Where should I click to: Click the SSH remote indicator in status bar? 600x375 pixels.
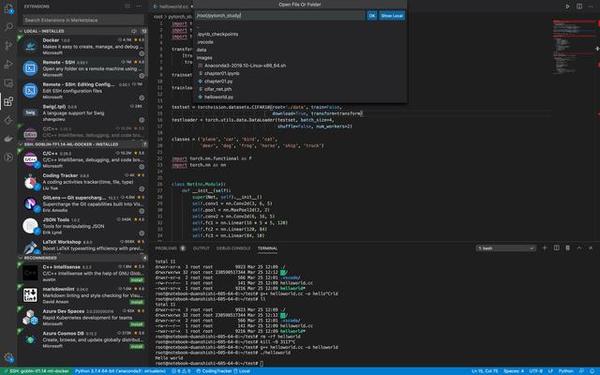point(36,371)
